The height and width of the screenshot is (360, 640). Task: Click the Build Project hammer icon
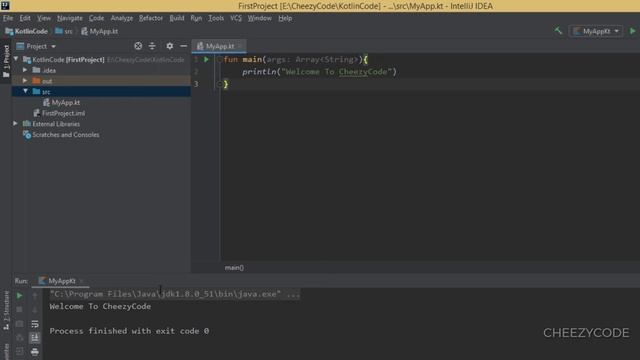pos(558,31)
